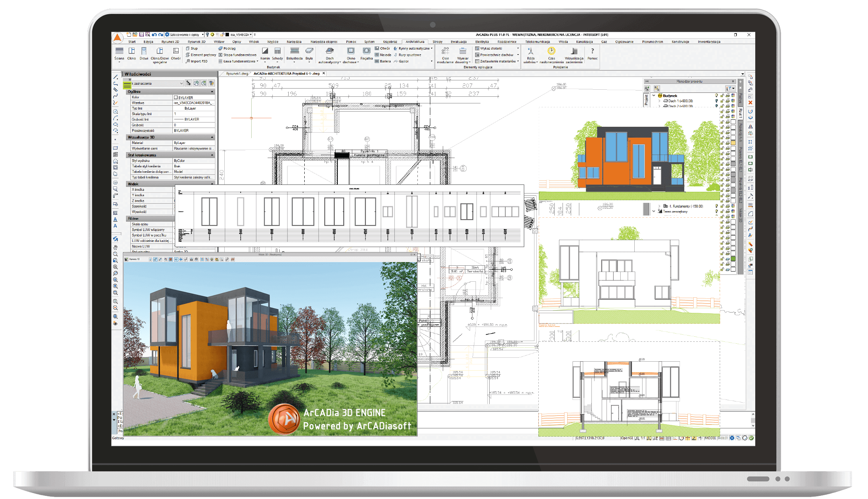Open the Rynny automatyczne dropdown

tap(431, 48)
